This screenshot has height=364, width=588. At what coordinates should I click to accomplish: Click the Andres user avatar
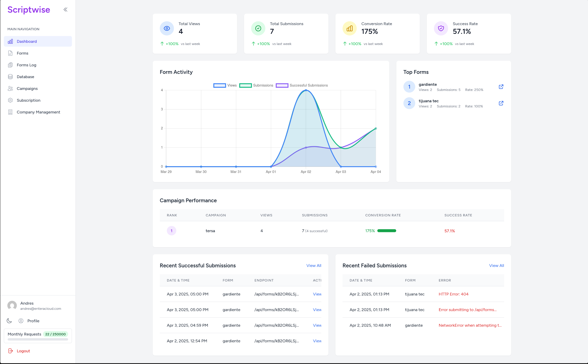pos(12,305)
